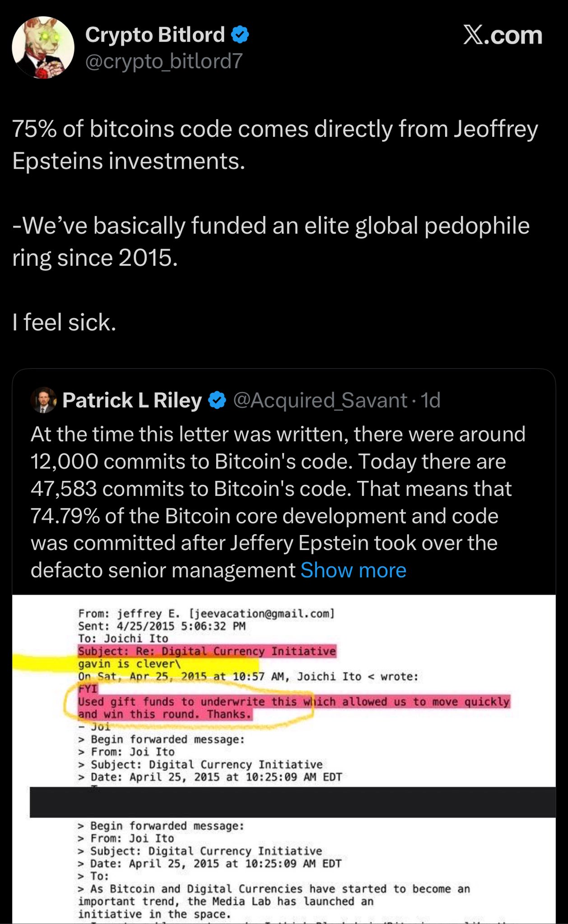Click the 1d timestamp on quoted post
The height and width of the screenshot is (924, 568).
pyautogui.click(x=430, y=400)
